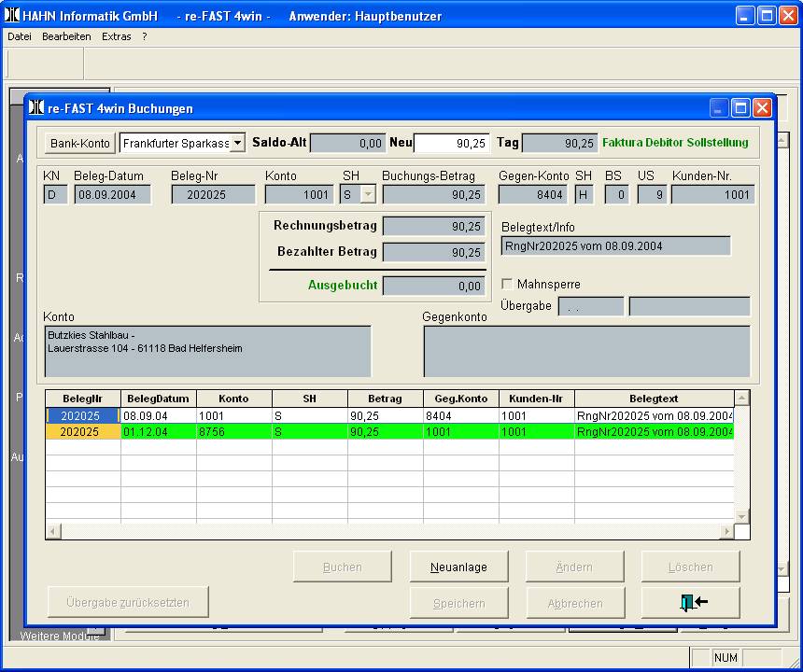Click the Rechnungsbetrag field

point(434,226)
